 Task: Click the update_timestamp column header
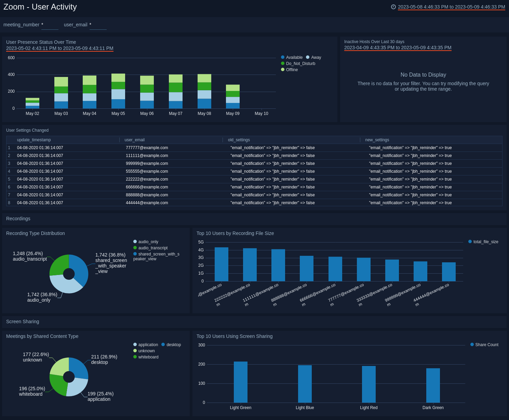pyautogui.click(x=34, y=140)
